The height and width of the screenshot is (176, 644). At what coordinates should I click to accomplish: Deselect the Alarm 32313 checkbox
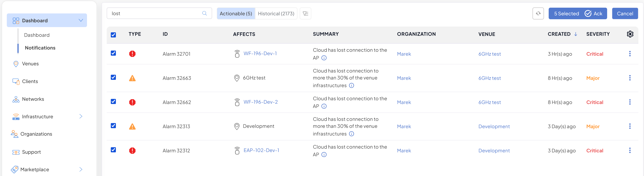click(113, 126)
